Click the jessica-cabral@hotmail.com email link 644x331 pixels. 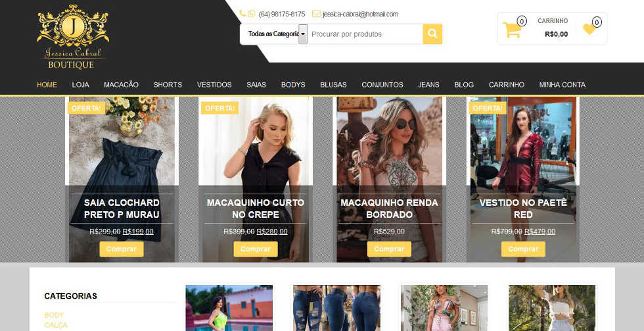(360, 14)
